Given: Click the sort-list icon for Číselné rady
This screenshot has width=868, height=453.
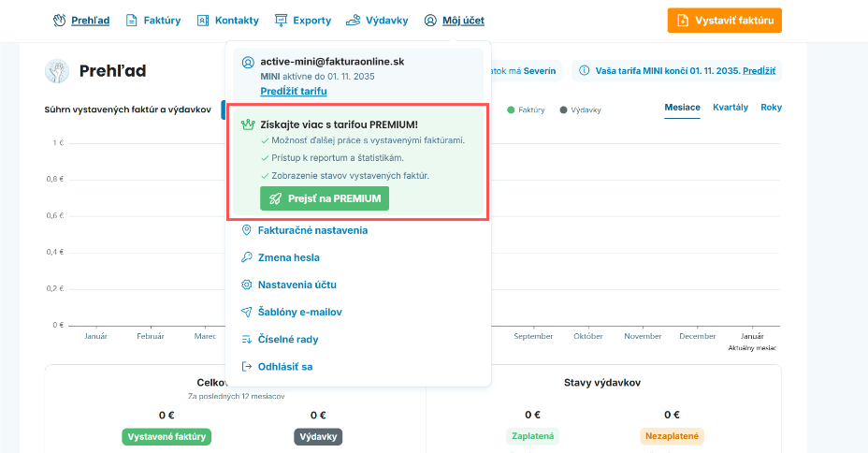Looking at the screenshot, I should coord(246,339).
